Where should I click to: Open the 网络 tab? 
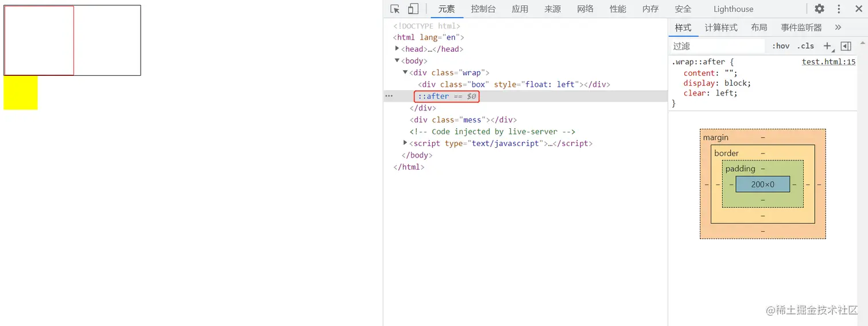(x=585, y=9)
